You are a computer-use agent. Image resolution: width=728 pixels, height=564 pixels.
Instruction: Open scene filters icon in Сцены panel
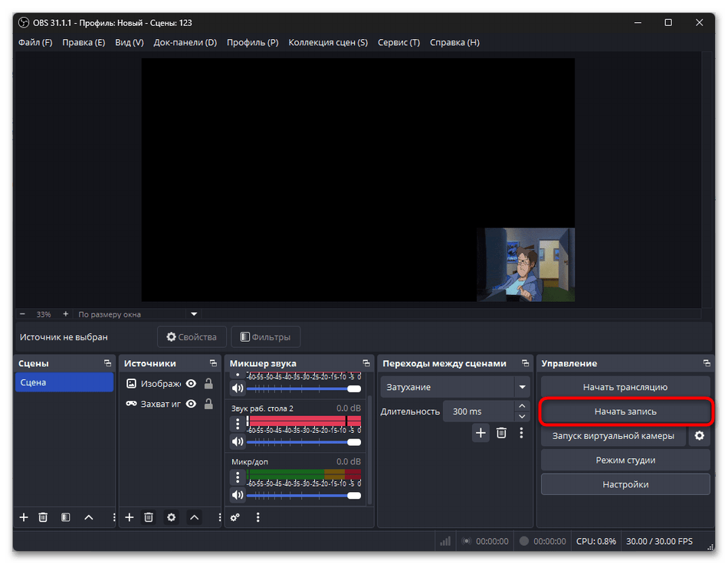(x=66, y=517)
